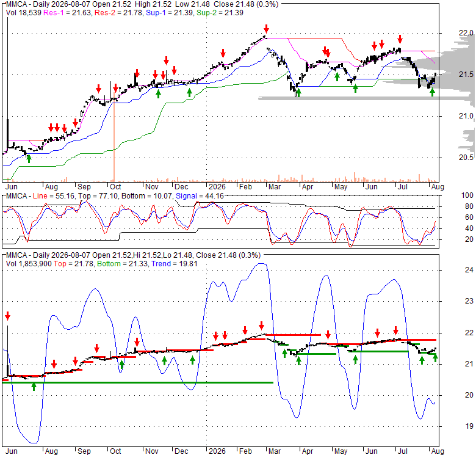Click the Vol 18,539 value

coord(23,13)
